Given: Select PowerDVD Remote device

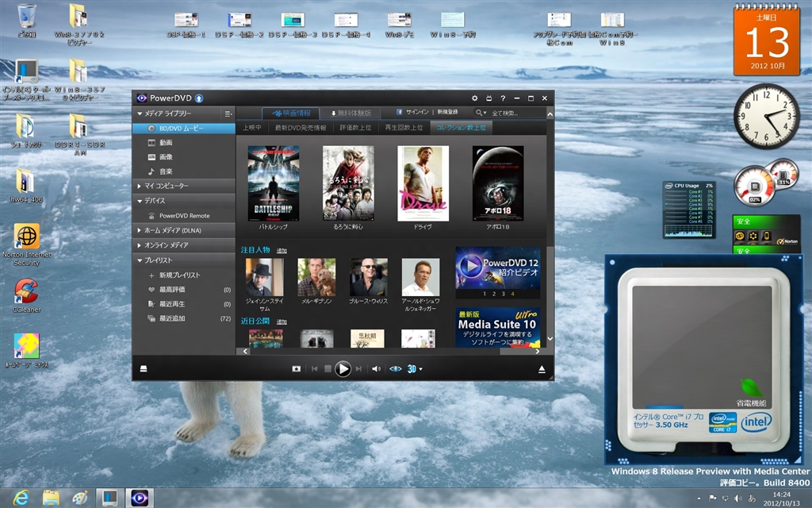Looking at the screenshot, I should click(x=184, y=216).
